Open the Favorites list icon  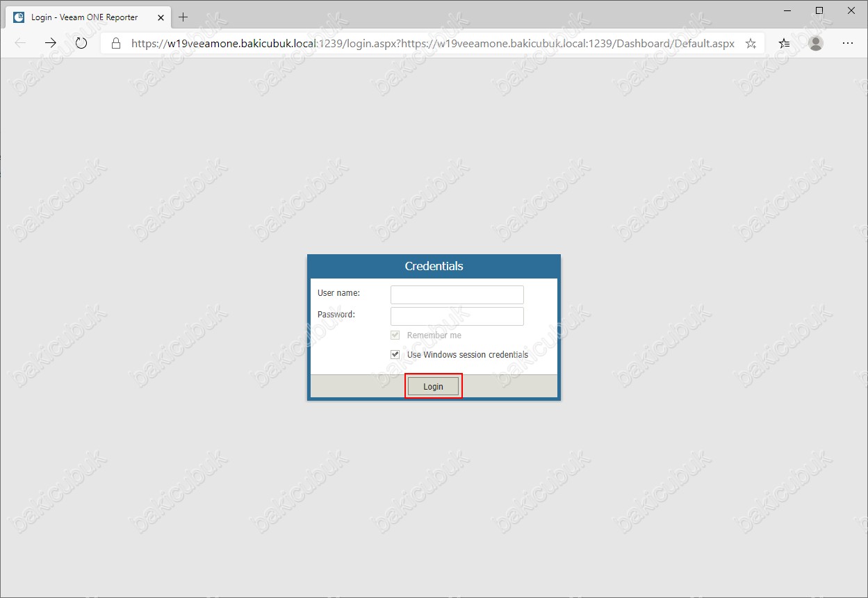pyautogui.click(x=784, y=43)
